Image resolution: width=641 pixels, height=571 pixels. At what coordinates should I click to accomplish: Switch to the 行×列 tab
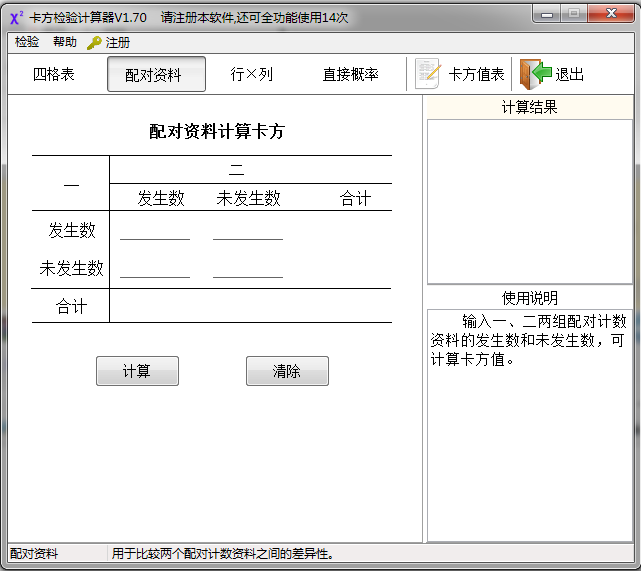click(251, 74)
